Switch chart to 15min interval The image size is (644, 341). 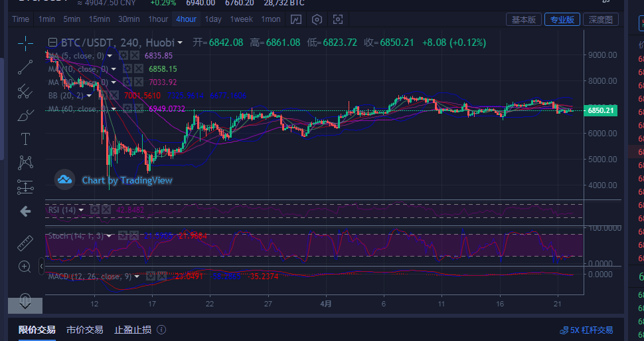point(100,19)
